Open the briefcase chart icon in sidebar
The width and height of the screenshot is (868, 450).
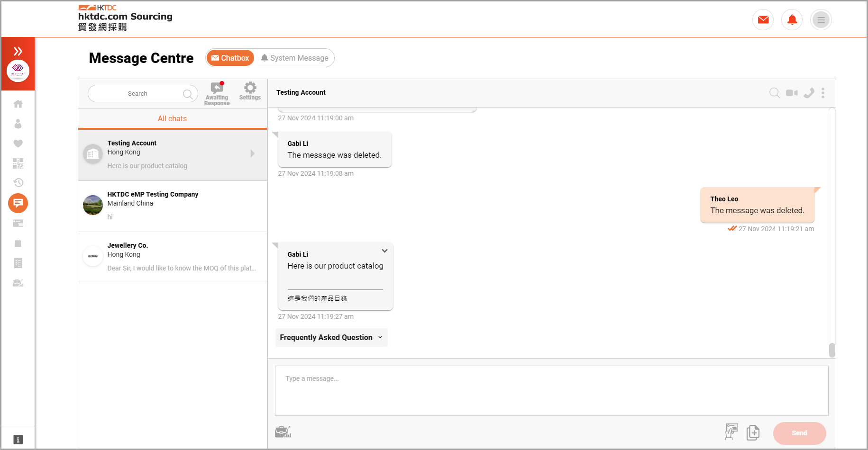point(18,283)
